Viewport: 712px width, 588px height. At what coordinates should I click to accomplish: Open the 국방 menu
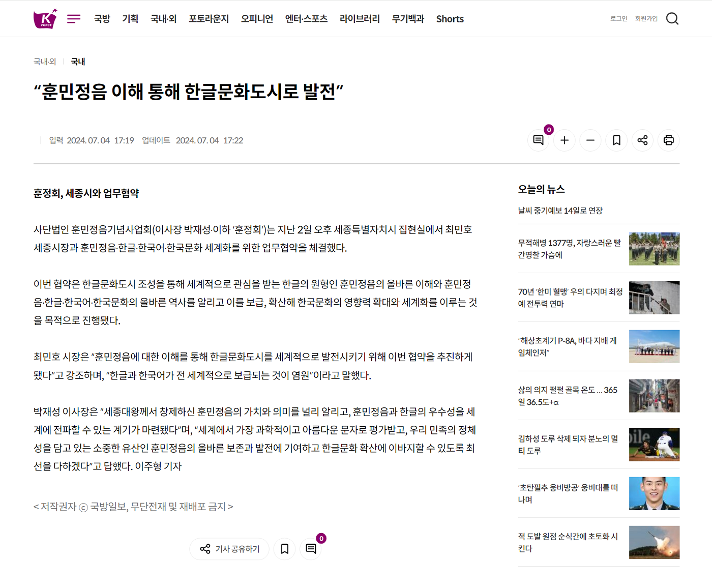tap(102, 19)
